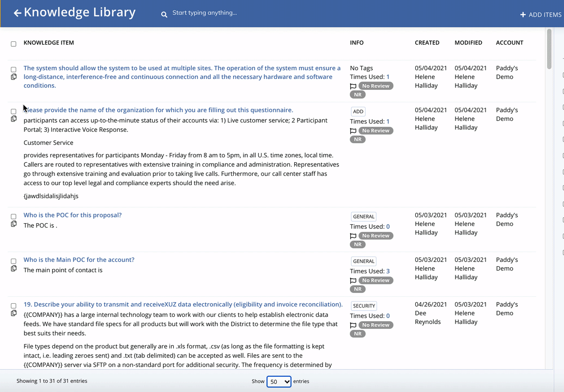Click the plus icon beside ADD ITEMS
The image size is (564, 392).
click(523, 15)
